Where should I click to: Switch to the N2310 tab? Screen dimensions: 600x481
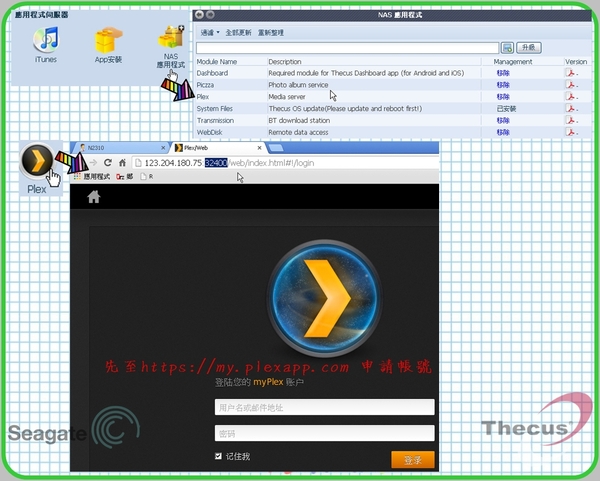pyautogui.click(x=122, y=148)
